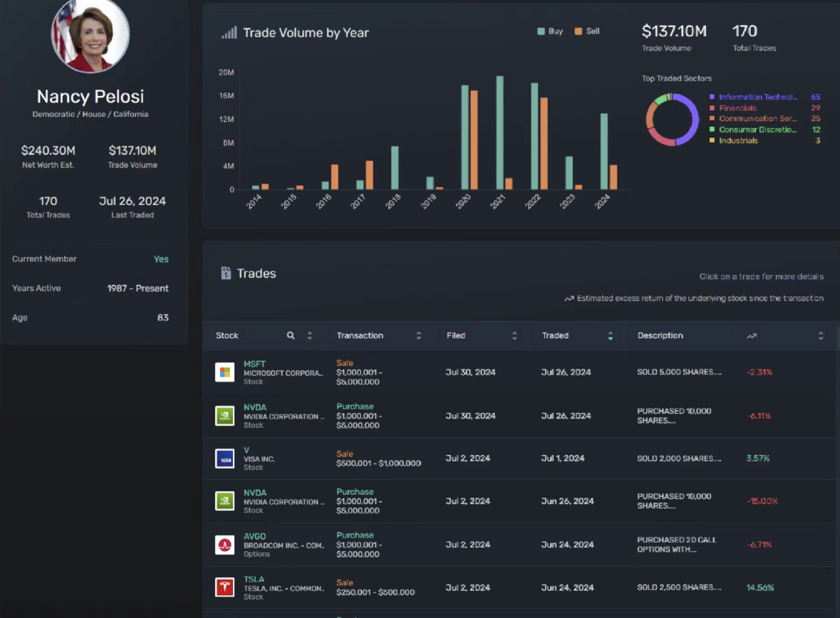Open NVDA ticker traded Jul 26, 2024
The height and width of the screenshot is (618, 840).
point(255,407)
